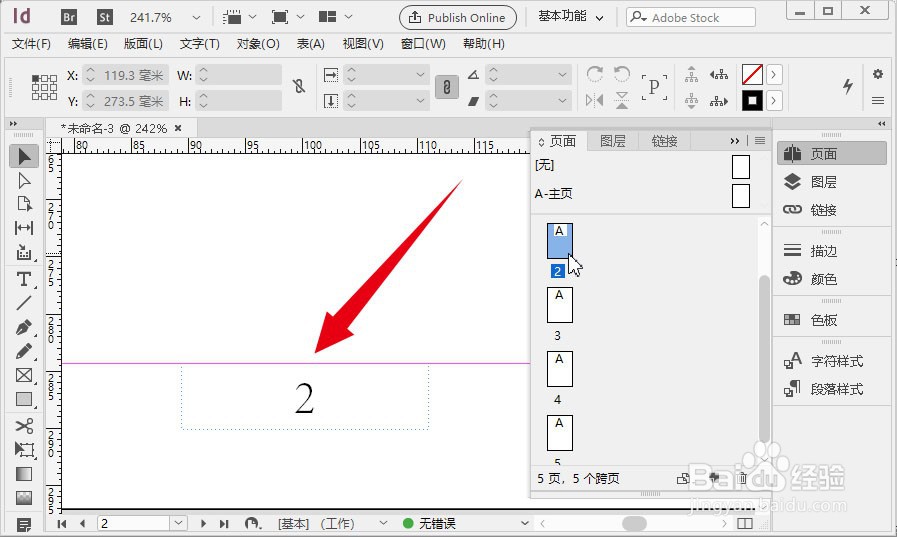This screenshot has width=897, height=537.
Task: Open the 文件(F) menu
Action: (31, 44)
